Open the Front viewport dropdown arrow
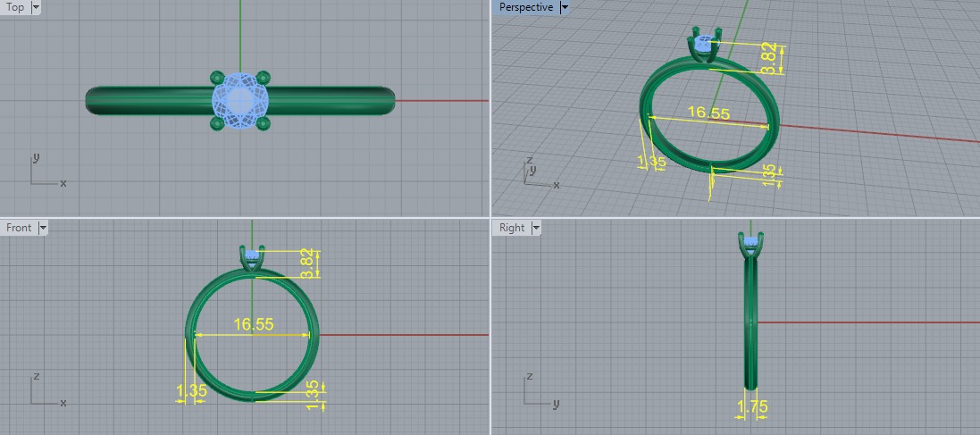The image size is (980, 435). [x=43, y=228]
